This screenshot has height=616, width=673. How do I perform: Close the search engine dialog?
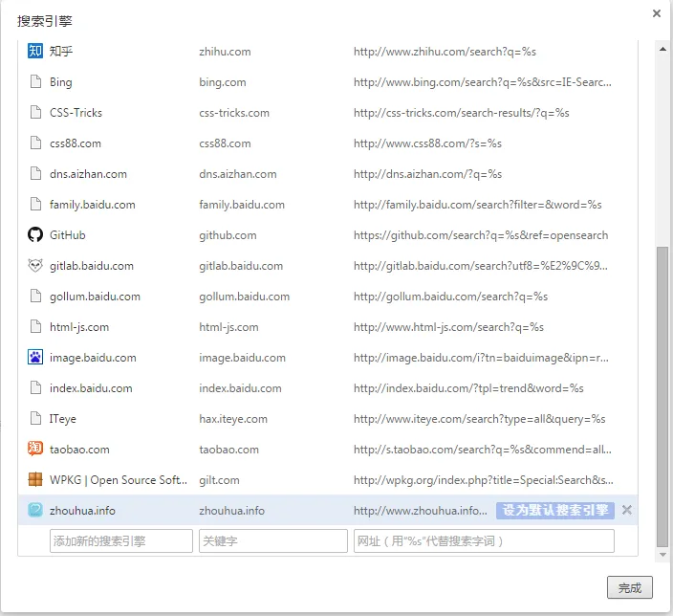coord(656,13)
